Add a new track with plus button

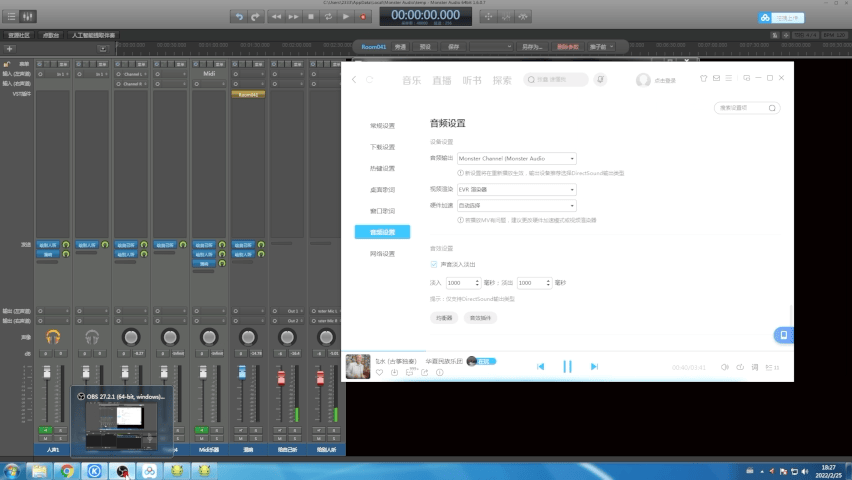[9, 49]
